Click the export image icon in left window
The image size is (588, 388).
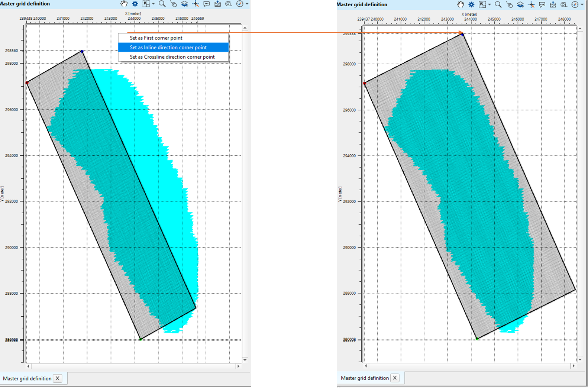(217, 4)
